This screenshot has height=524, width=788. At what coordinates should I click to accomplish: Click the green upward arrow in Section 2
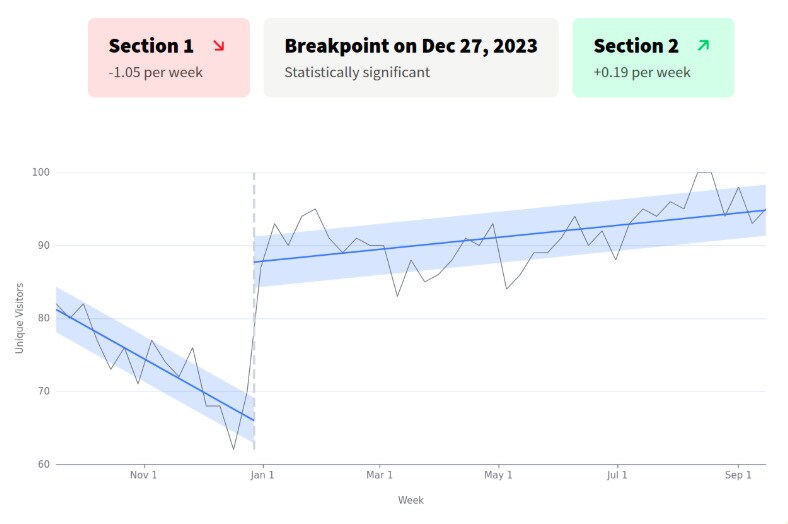(x=703, y=46)
